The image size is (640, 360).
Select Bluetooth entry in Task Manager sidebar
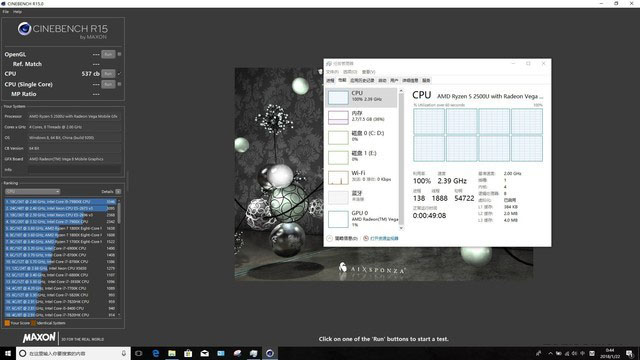(361, 197)
